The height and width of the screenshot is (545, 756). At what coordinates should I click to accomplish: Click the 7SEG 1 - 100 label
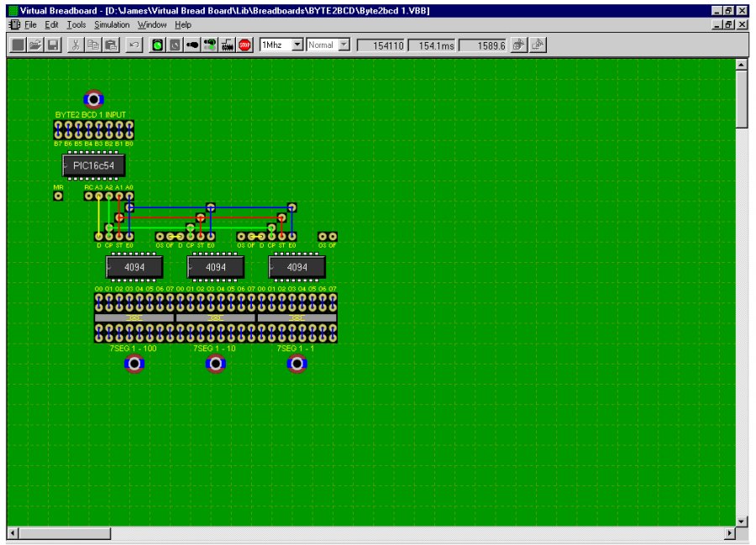[x=133, y=348]
